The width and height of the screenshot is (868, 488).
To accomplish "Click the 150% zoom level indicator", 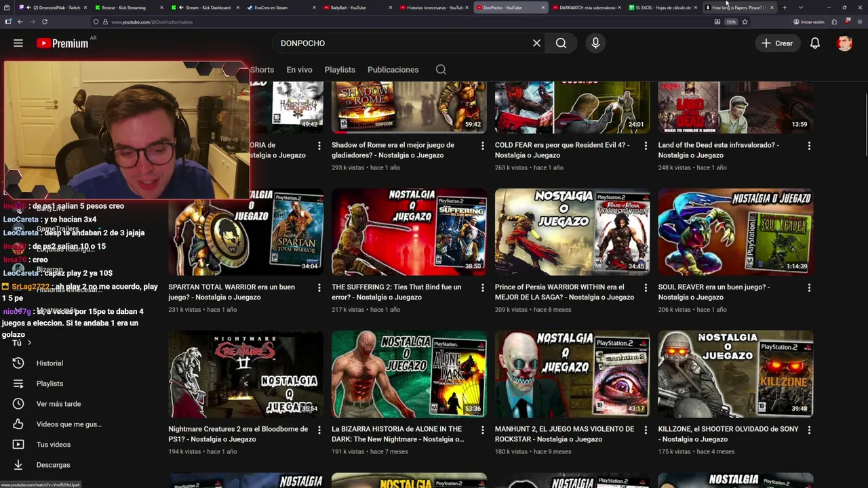I will pos(731,22).
